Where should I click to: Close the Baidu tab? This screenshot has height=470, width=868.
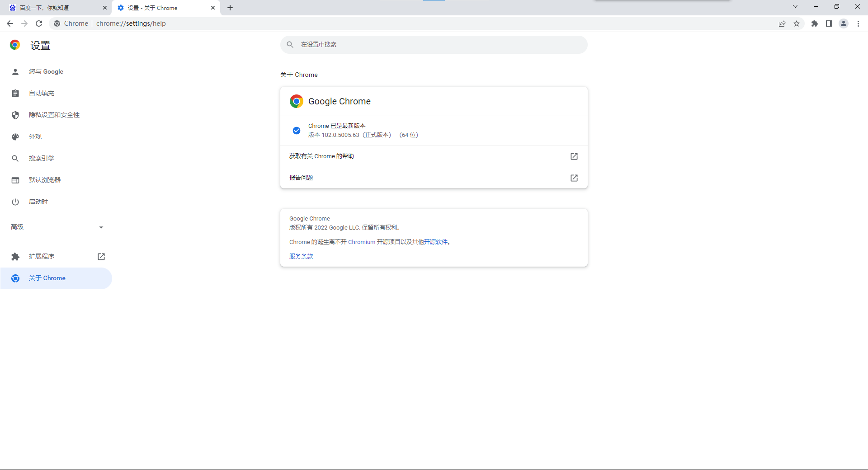tap(105, 8)
